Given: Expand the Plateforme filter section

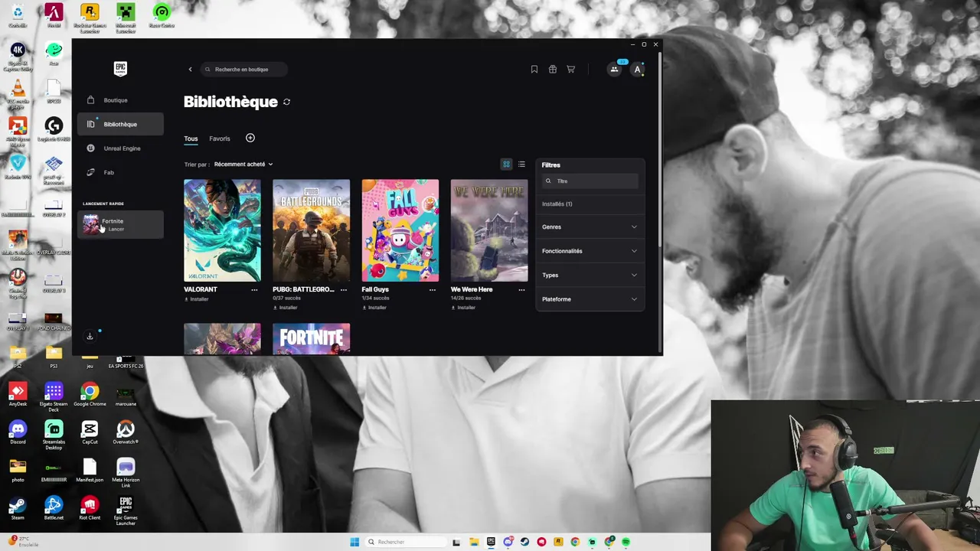Looking at the screenshot, I should [590, 299].
